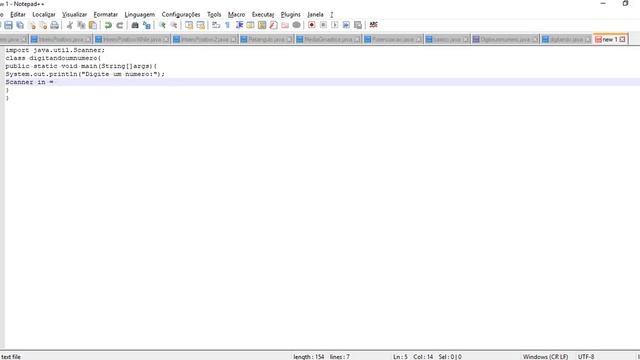
Task: Toggle show all characters
Action: (227, 25)
